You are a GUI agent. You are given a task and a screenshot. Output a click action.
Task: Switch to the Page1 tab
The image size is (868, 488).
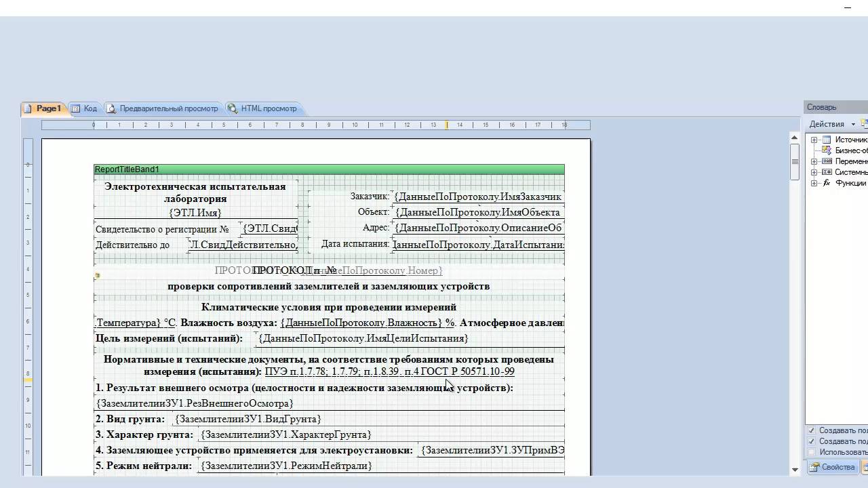point(43,108)
